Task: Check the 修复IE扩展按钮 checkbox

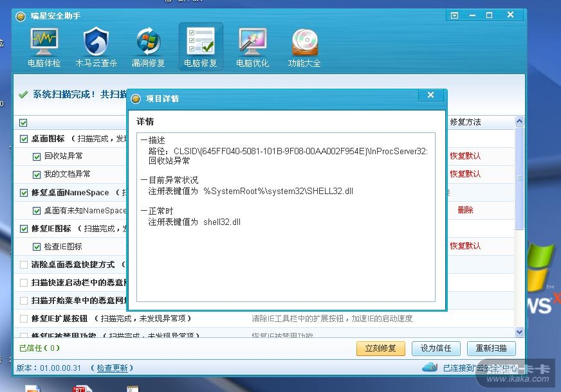Action: point(24,319)
